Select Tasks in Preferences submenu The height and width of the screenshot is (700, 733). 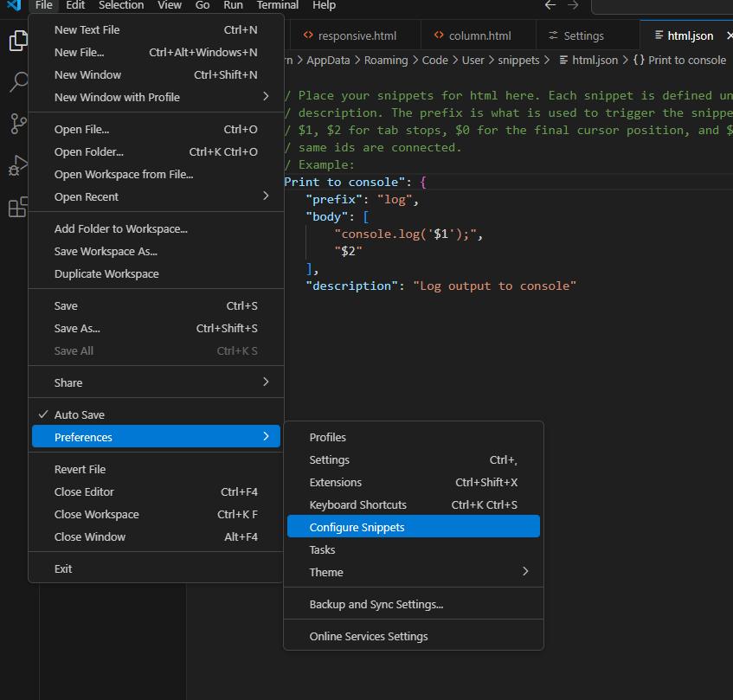point(414,549)
